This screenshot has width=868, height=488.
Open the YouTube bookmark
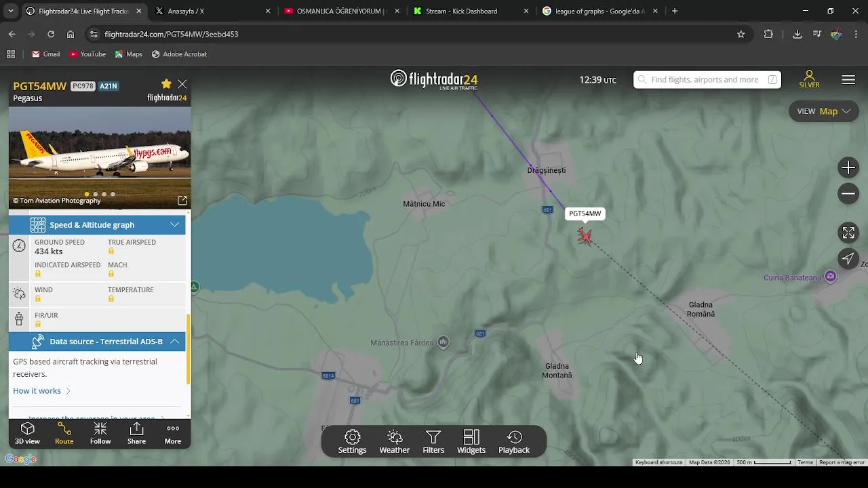(x=87, y=54)
